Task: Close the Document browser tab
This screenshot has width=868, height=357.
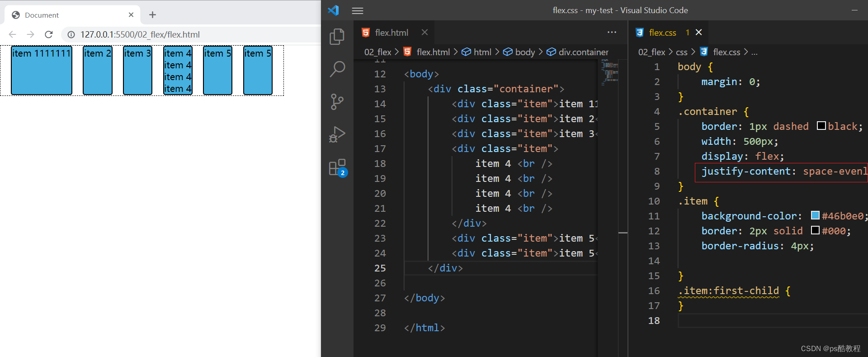Action: click(x=131, y=15)
